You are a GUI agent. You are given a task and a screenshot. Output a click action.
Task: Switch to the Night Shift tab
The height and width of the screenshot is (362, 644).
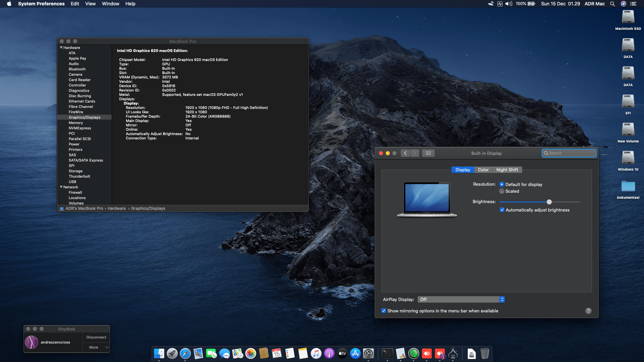[x=507, y=170]
